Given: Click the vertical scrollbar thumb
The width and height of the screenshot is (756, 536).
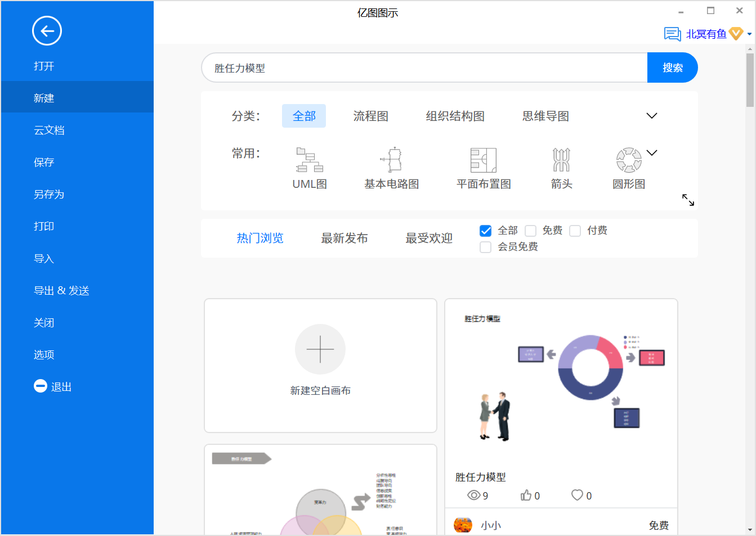Looking at the screenshot, I should [x=750, y=80].
